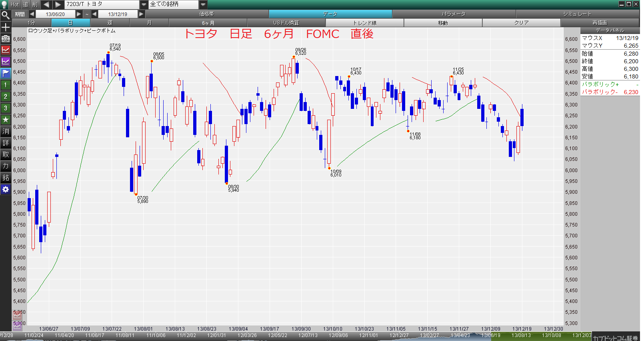Click the green number 1 button
This screenshot has width=644, height=341.
[x=6, y=85]
